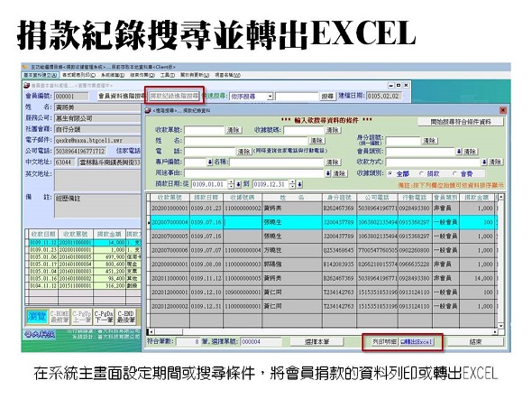The image size is (532, 399).
Task: Open the 工具 menu
Action: pyautogui.click(x=168, y=75)
